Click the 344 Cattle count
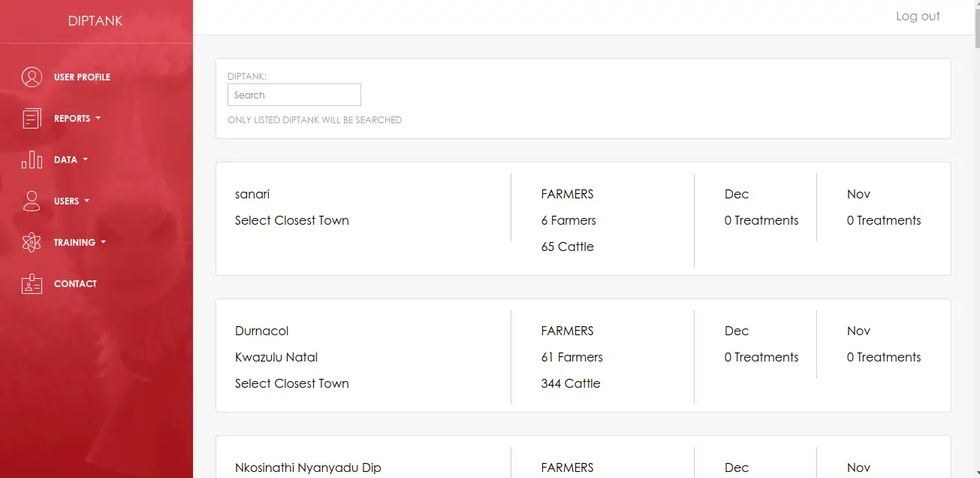 [x=571, y=383]
